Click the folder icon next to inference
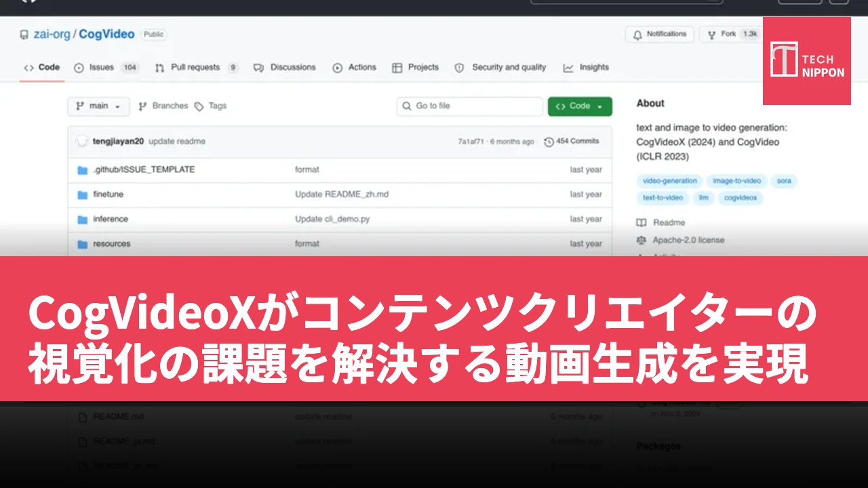Image resolution: width=868 pixels, height=488 pixels. pyautogui.click(x=83, y=219)
